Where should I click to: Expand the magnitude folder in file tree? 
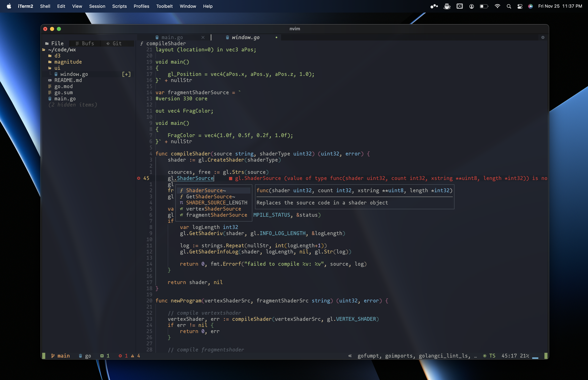(x=68, y=62)
